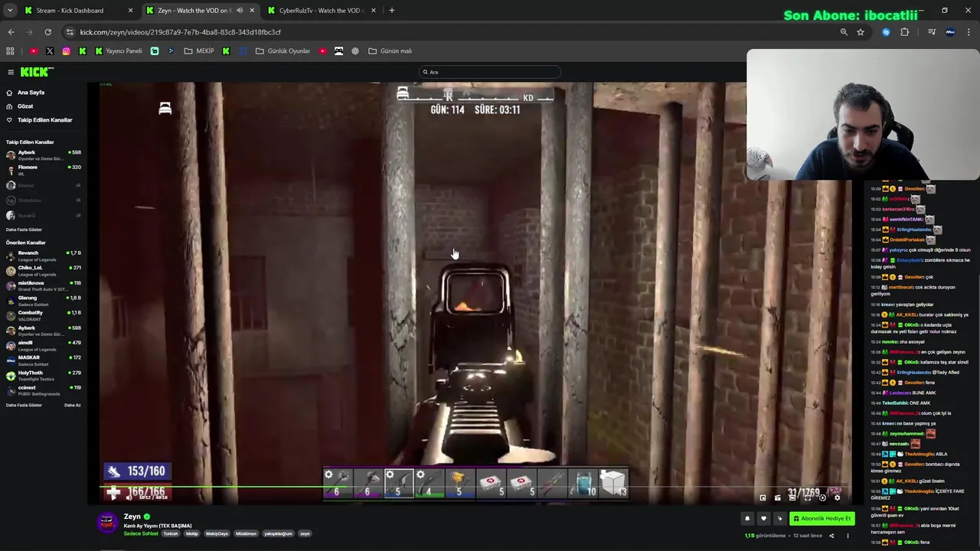View site information icon in address bar

(70, 32)
